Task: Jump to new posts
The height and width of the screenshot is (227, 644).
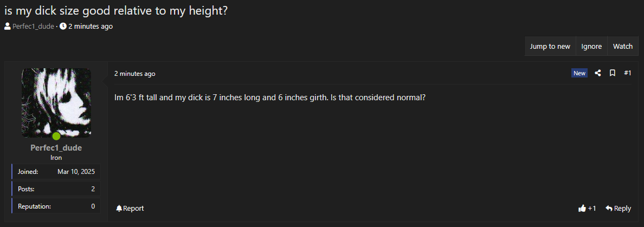Action: (550, 47)
